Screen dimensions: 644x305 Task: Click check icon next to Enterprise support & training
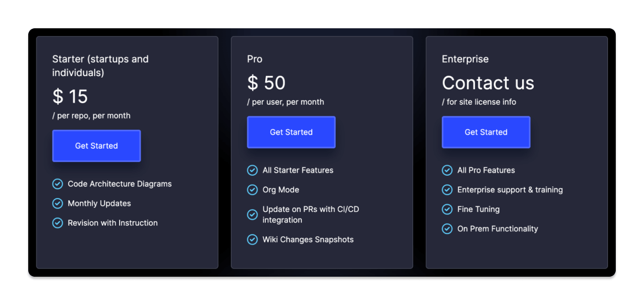coord(447,190)
